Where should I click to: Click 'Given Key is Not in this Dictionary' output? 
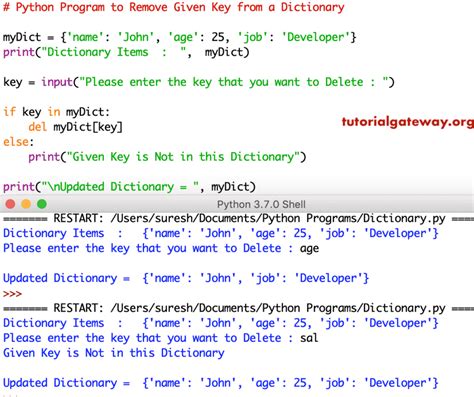coord(114,353)
